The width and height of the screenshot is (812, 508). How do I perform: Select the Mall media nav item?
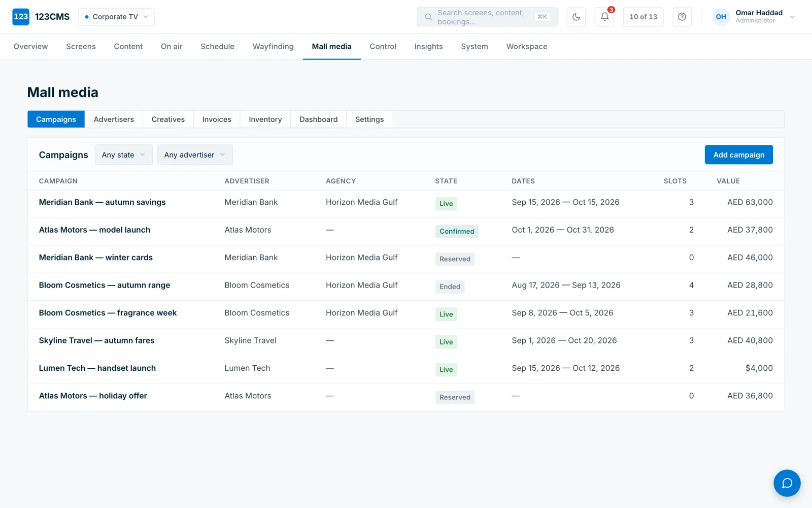coord(331,47)
